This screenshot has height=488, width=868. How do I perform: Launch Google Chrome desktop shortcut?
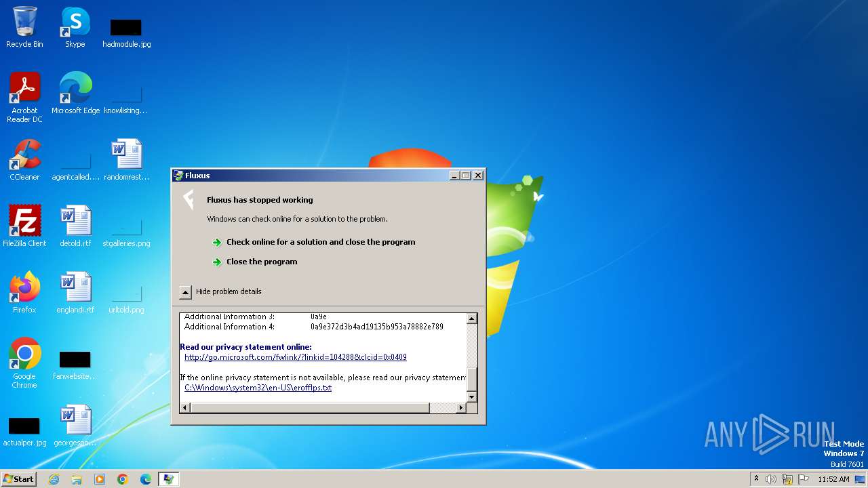(24, 363)
